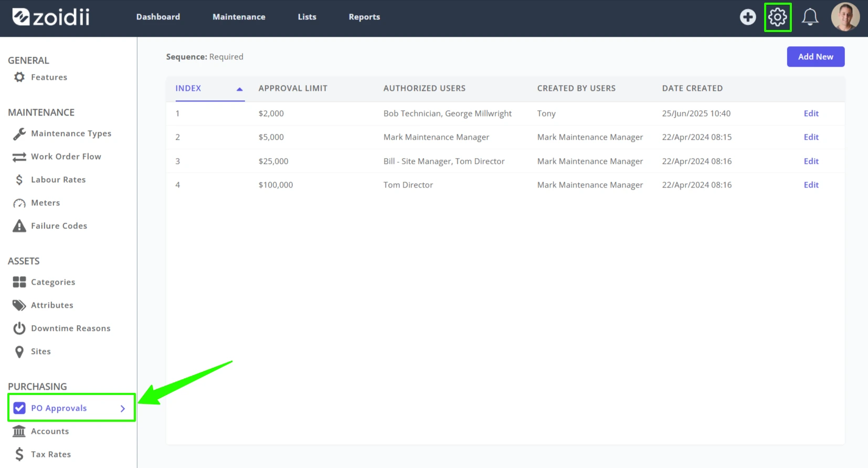Screen dimensions: 868x468
Task: Edit the $2,000 approval limit row
Action: click(811, 113)
